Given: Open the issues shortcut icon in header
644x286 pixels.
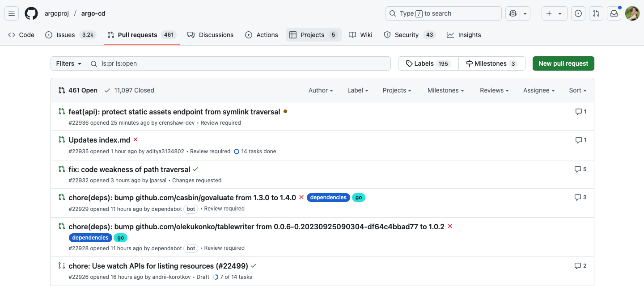Looking at the screenshot, I should (578, 13).
